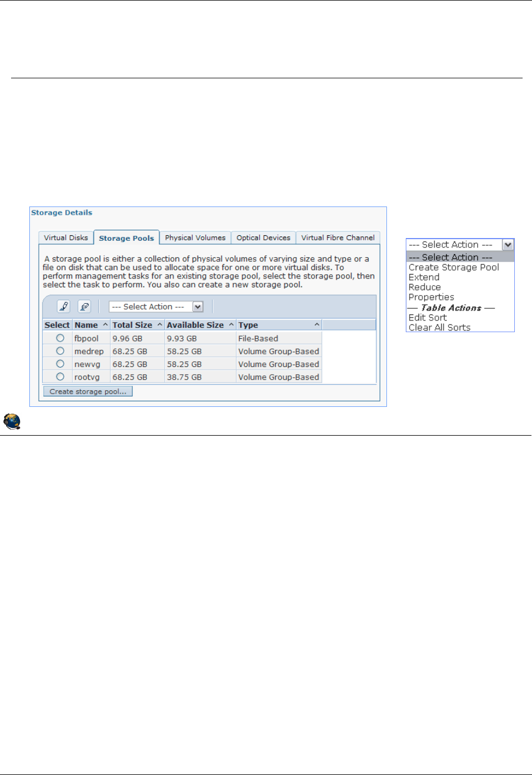Select the medrep radio button
This screenshot has height=775, width=532.
pyautogui.click(x=60, y=351)
